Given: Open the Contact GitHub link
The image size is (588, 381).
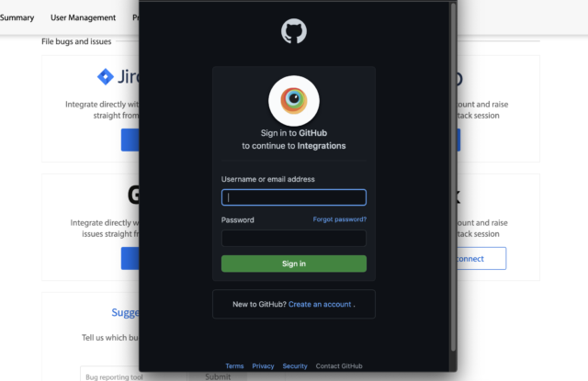Looking at the screenshot, I should (x=339, y=366).
